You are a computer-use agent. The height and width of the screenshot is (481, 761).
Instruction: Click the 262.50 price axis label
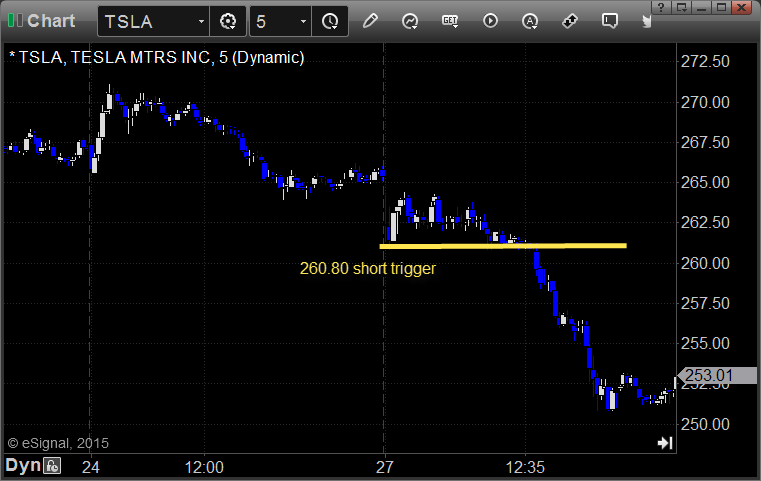705,222
